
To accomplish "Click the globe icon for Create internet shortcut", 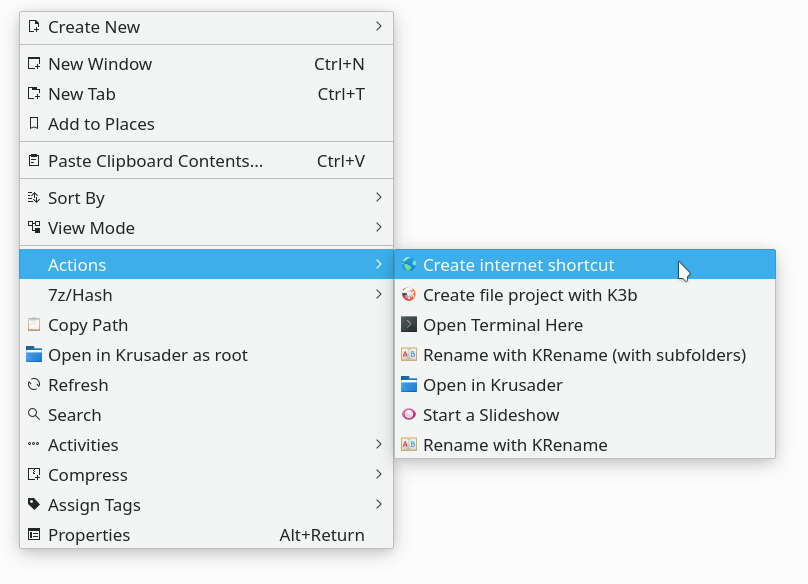I will [x=409, y=264].
